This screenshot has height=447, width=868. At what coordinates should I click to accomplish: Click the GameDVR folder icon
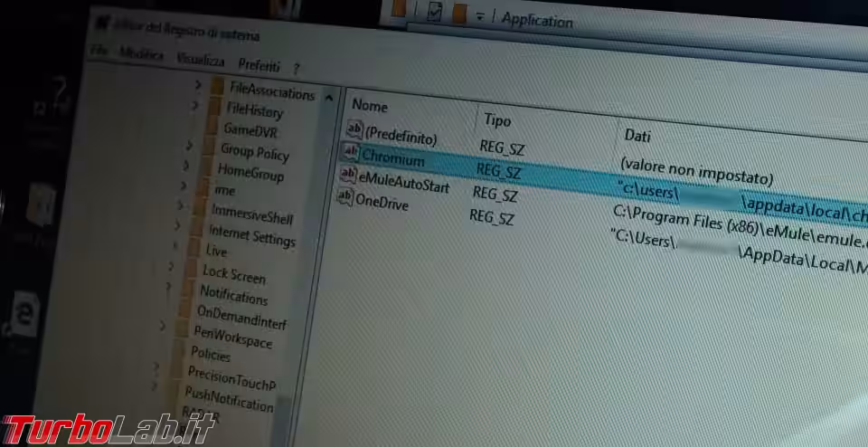tap(212, 127)
